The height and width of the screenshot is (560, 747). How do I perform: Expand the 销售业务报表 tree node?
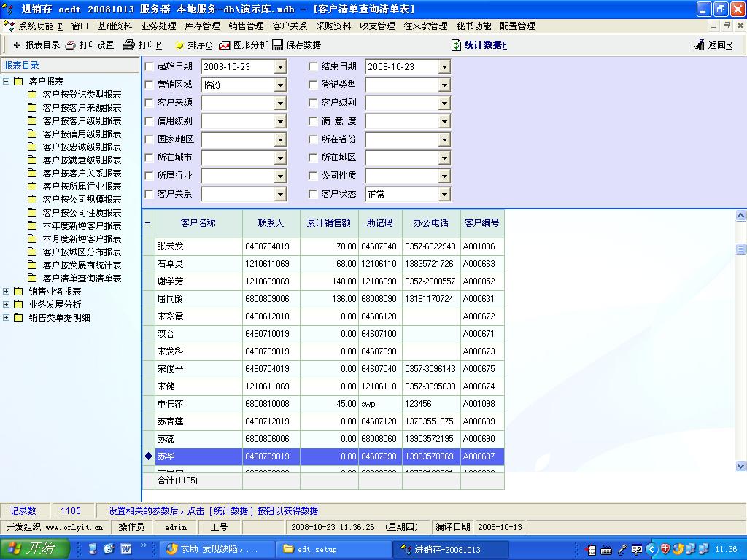pos(7,292)
